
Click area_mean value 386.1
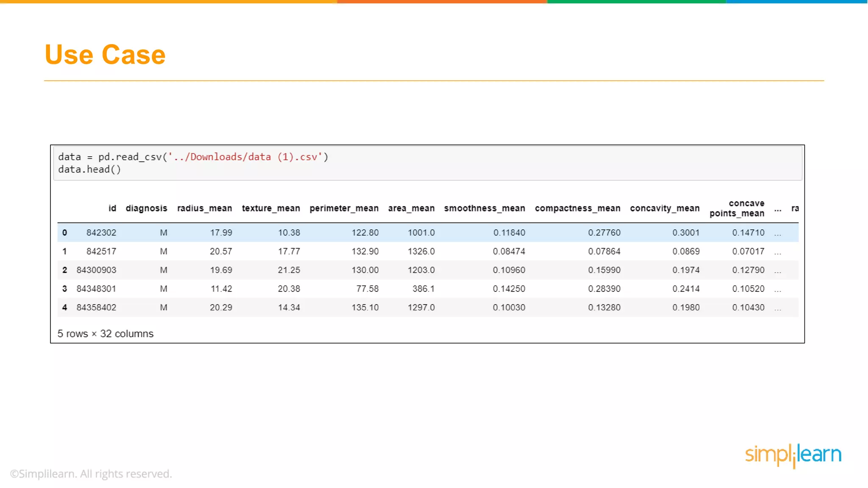click(x=424, y=288)
